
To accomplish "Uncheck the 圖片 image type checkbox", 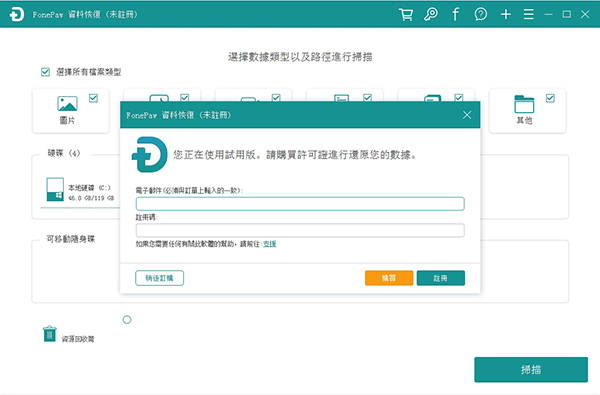I will (x=93, y=98).
